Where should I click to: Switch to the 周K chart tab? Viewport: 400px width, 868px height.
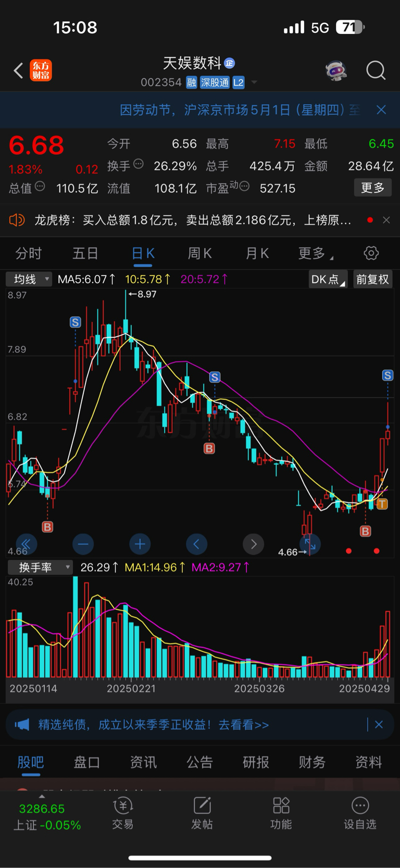(200, 253)
